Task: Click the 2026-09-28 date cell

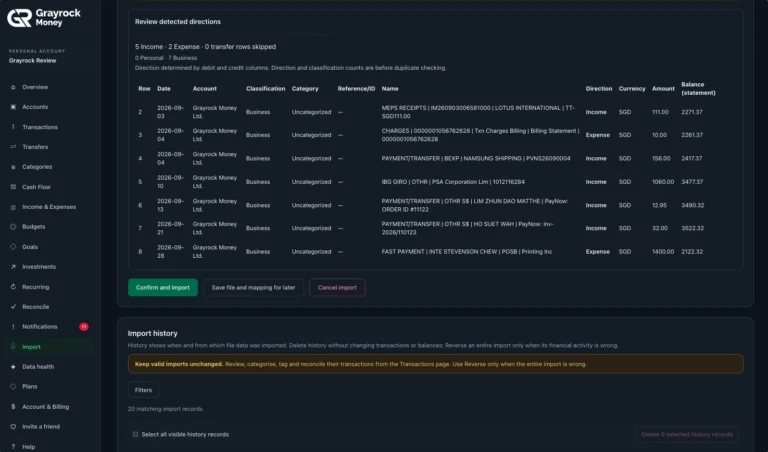Action: point(170,252)
